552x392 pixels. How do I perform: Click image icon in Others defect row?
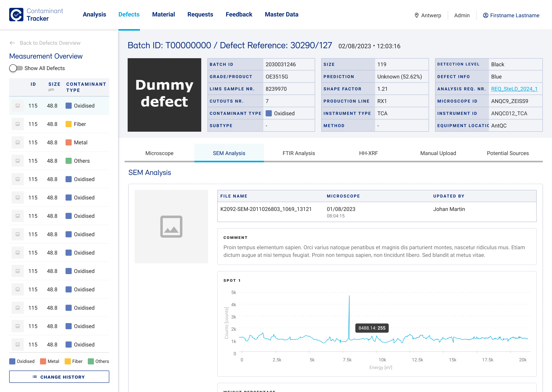tap(18, 161)
